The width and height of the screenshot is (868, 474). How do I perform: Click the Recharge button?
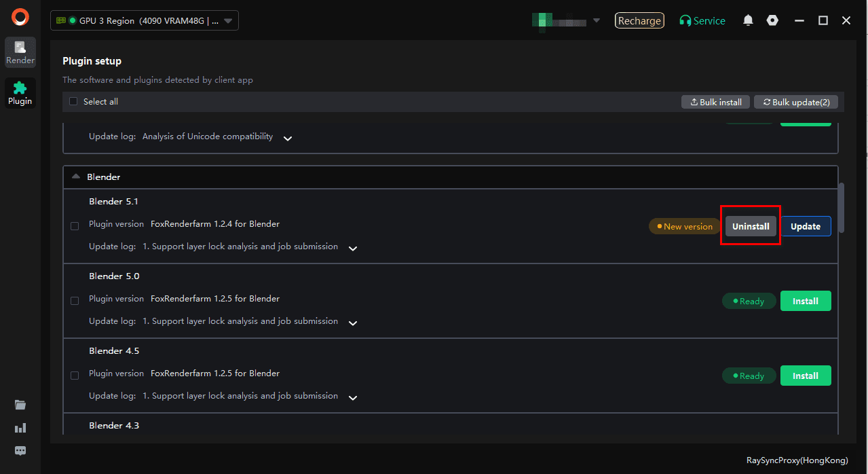pos(639,20)
